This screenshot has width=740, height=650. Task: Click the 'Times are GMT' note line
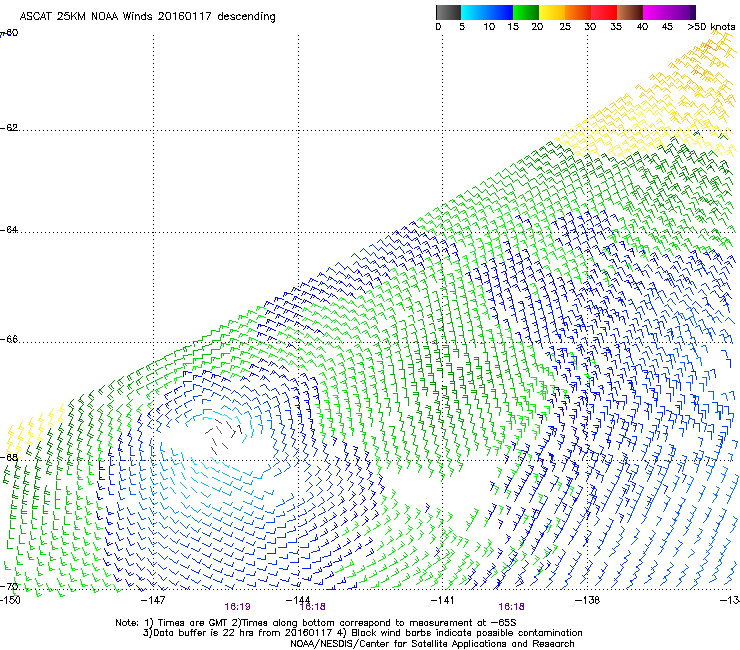pyautogui.click(x=316, y=623)
